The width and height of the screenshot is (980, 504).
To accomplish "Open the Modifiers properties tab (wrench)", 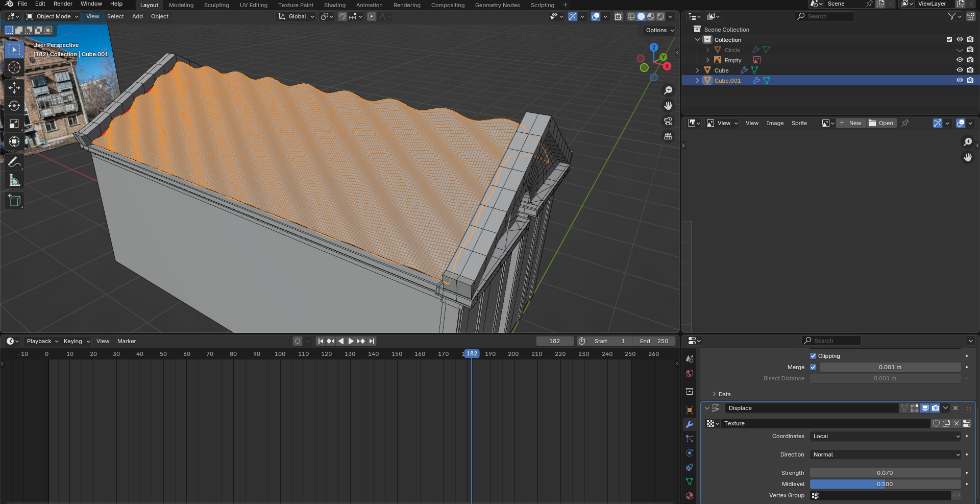I will 690,424.
